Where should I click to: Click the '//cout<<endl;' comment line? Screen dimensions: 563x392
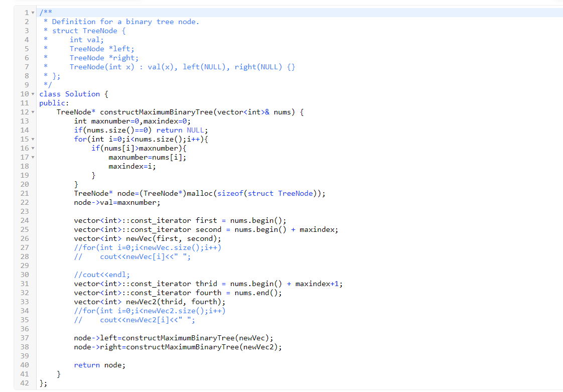pos(102,275)
